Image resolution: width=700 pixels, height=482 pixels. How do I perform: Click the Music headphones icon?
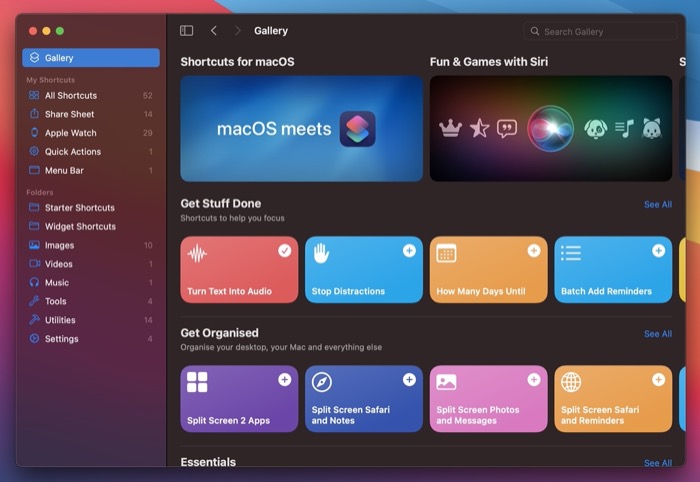click(34, 282)
